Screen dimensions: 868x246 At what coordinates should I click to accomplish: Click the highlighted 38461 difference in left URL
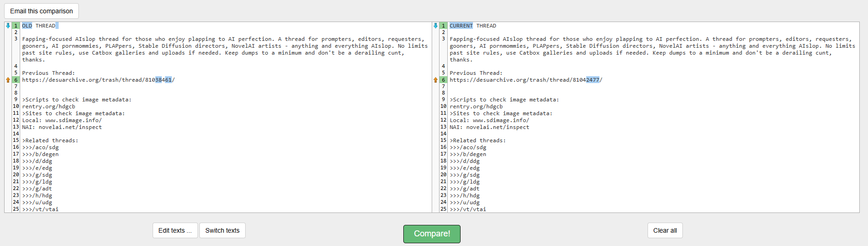point(164,80)
